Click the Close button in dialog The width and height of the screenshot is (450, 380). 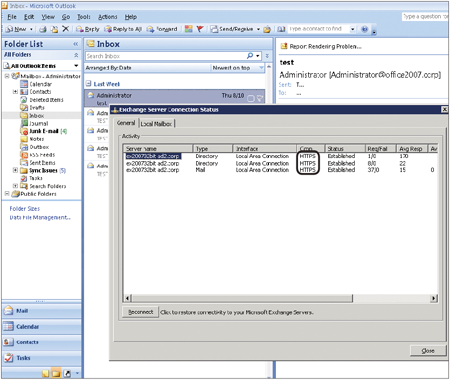[x=428, y=351]
